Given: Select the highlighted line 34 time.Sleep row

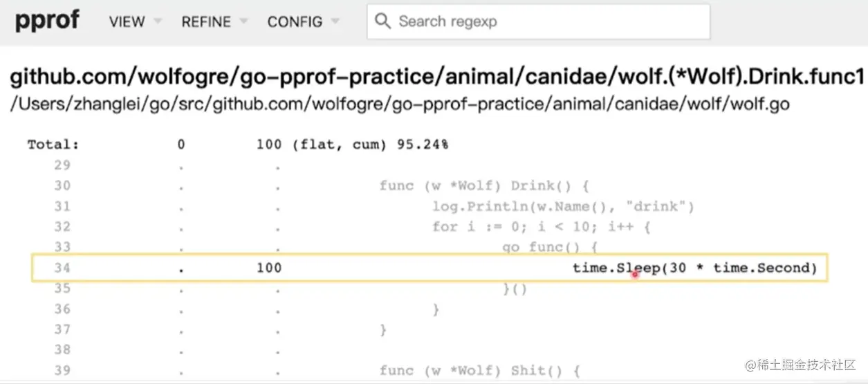Looking at the screenshot, I should (429, 267).
